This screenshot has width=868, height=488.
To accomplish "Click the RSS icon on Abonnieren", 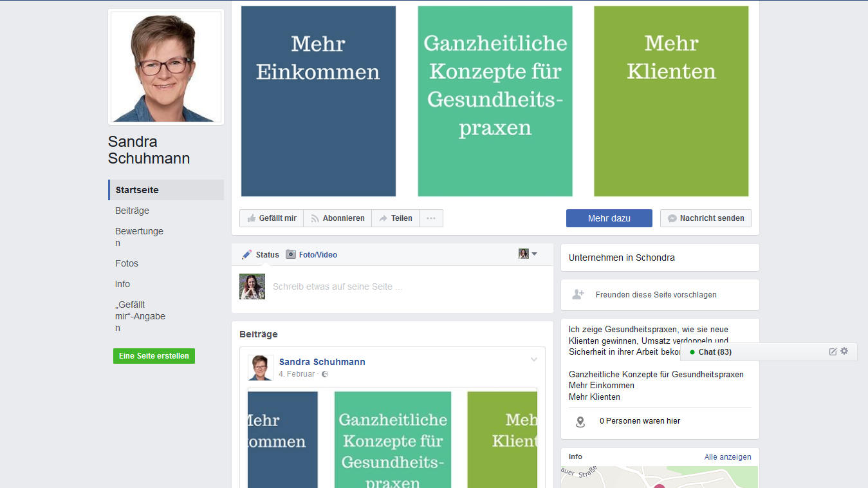I will point(315,218).
